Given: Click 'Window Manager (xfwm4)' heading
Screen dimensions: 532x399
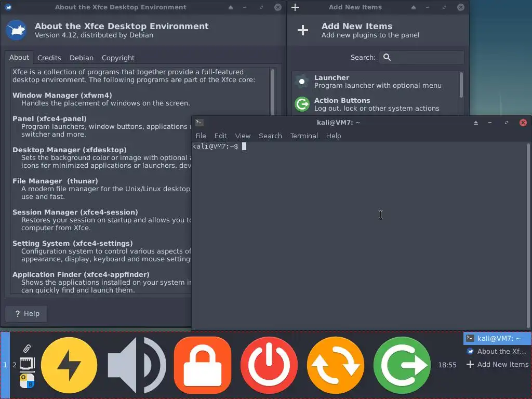Looking at the screenshot, I should click(x=62, y=96).
